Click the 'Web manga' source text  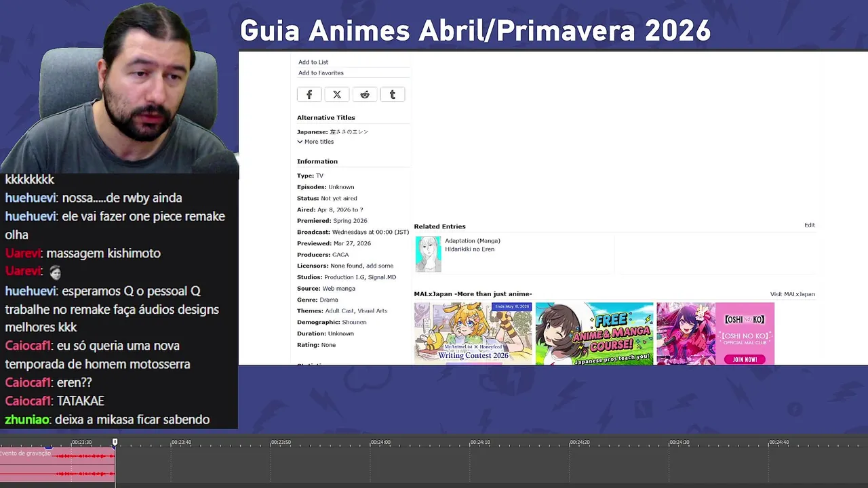tap(338, 289)
